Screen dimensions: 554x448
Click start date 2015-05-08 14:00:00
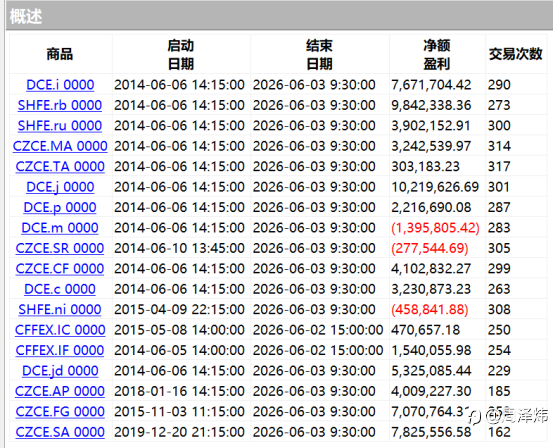point(179,330)
